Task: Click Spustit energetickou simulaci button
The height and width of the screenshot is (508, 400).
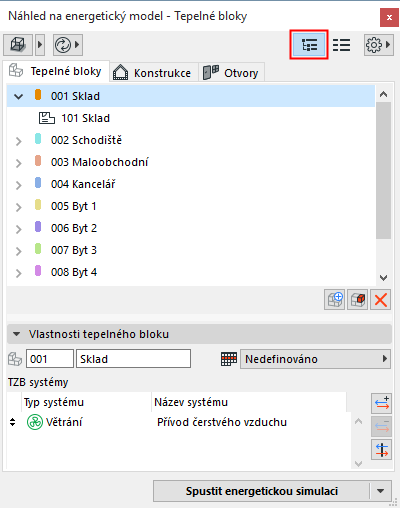Action: pos(262,491)
